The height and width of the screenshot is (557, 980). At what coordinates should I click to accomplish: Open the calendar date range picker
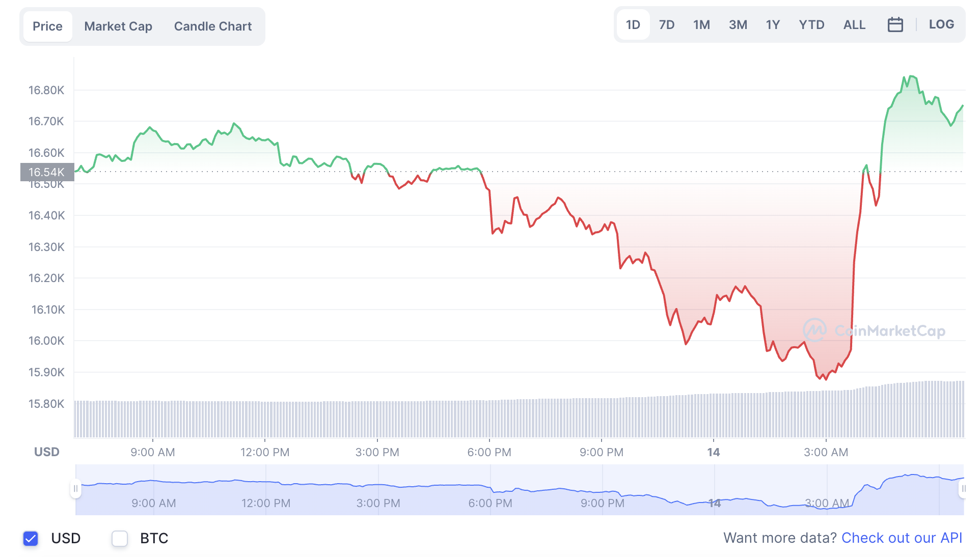click(x=895, y=24)
